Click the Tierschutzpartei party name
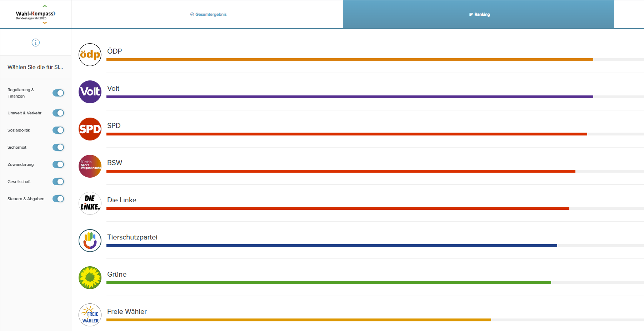The height and width of the screenshot is (331, 644). pyautogui.click(x=132, y=237)
